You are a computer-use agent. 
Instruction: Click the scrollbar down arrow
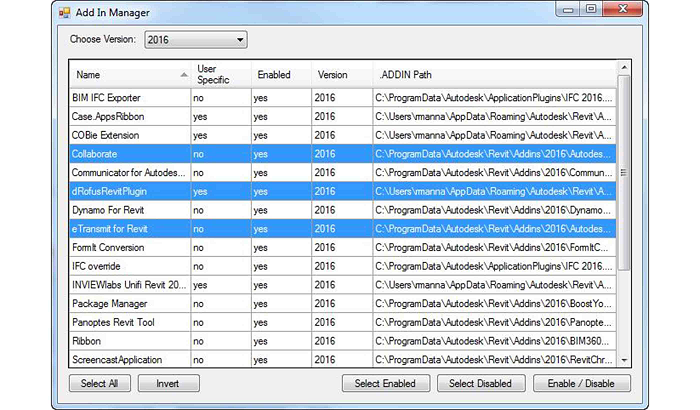click(x=624, y=360)
